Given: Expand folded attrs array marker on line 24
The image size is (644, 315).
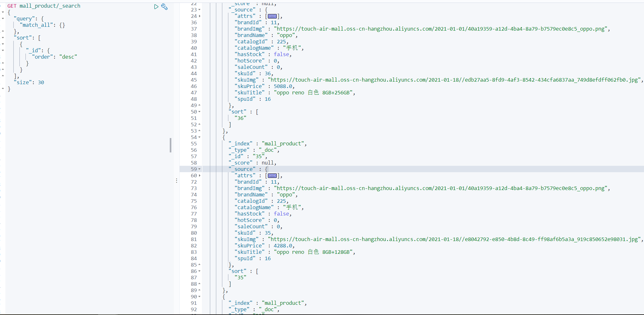Looking at the screenshot, I should (272, 16).
